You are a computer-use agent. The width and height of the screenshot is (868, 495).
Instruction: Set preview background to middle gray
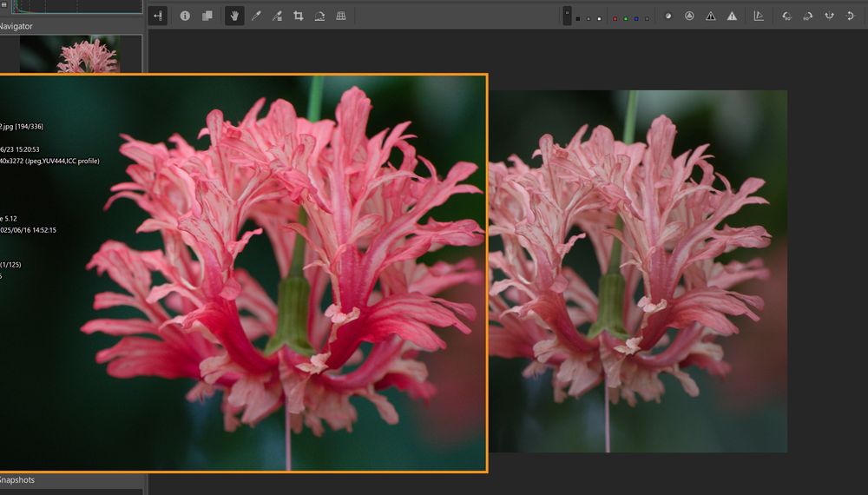[x=589, y=19]
